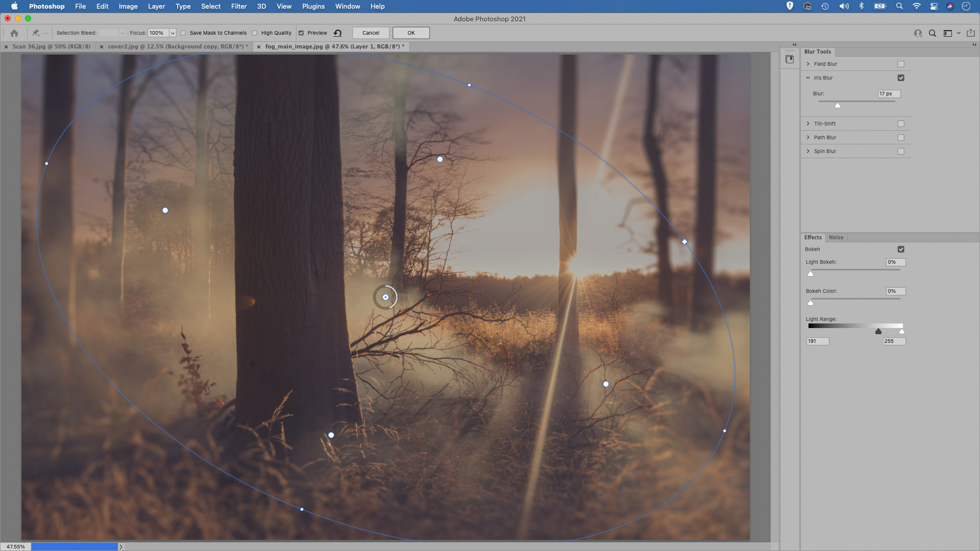Expand the Tilt-Shift section

tap(808, 124)
